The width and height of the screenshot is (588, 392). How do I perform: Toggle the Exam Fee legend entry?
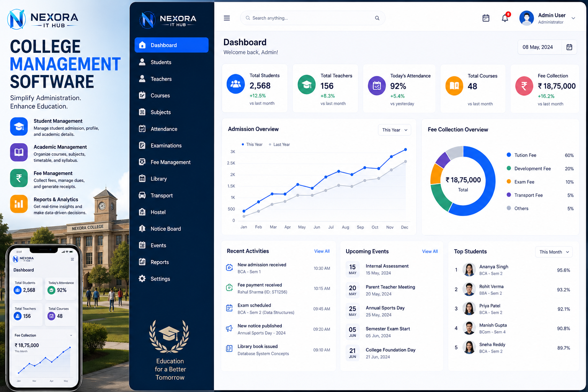(x=540, y=182)
